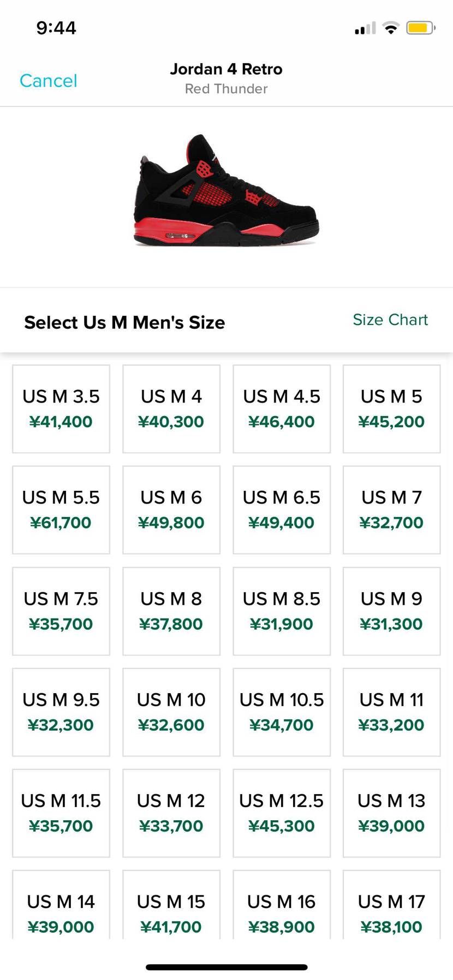Select size US M 13

tap(392, 813)
